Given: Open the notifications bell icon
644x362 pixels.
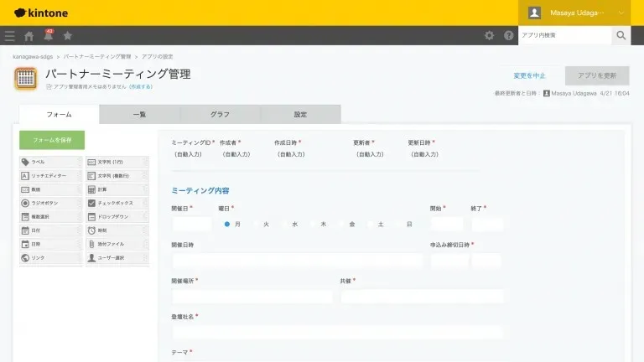Looking at the screenshot, I should (x=48, y=36).
